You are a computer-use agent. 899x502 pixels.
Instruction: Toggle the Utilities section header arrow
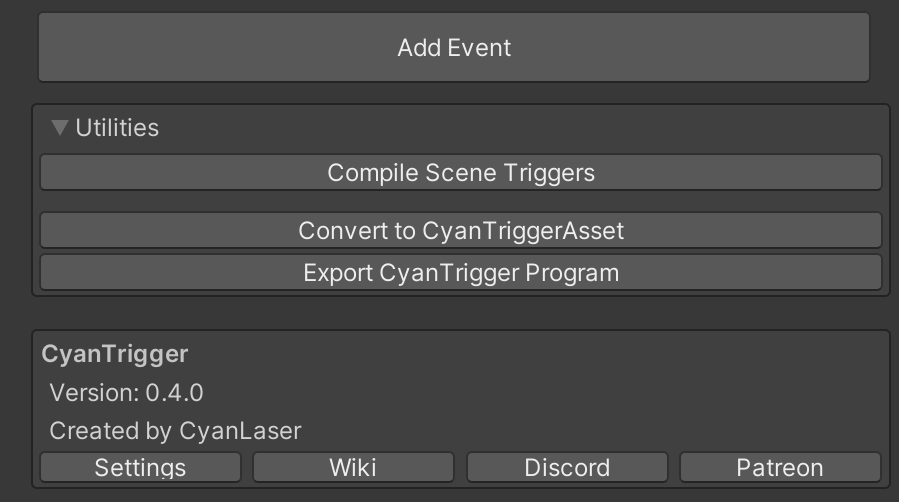click(60, 127)
